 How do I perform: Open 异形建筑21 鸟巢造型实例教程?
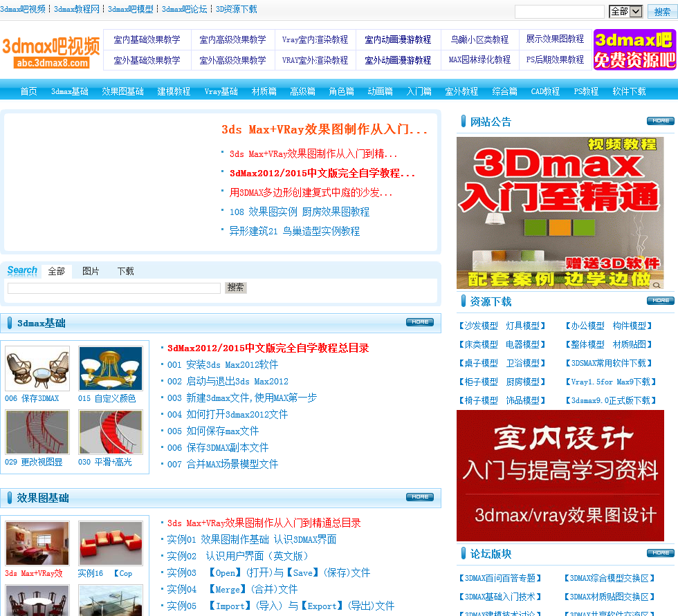pyautogui.click(x=295, y=231)
